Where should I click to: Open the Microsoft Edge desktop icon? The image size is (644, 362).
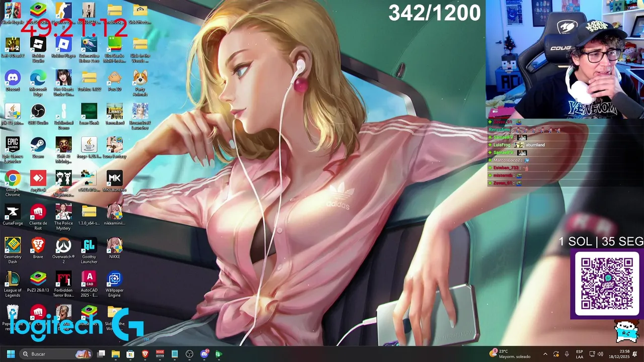[x=38, y=83]
